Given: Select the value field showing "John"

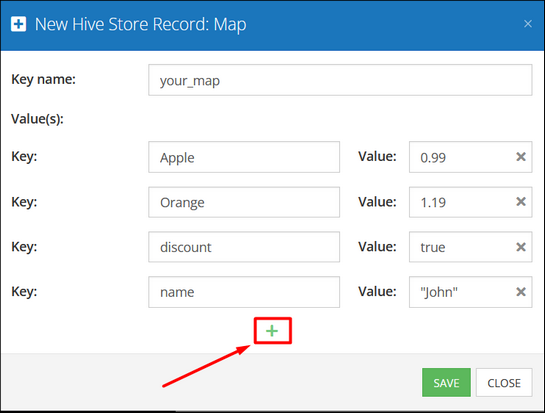Looking at the screenshot, I should click(x=470, y=292).
